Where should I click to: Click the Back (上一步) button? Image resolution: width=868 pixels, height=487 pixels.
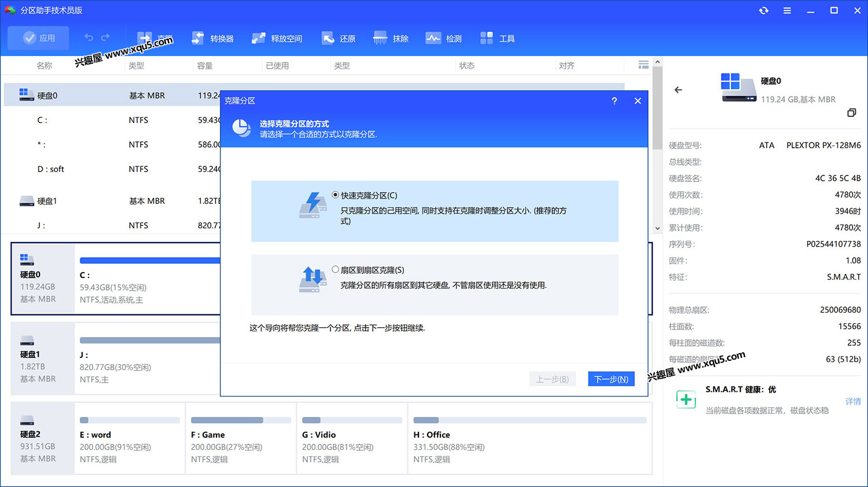click(553, 379)
